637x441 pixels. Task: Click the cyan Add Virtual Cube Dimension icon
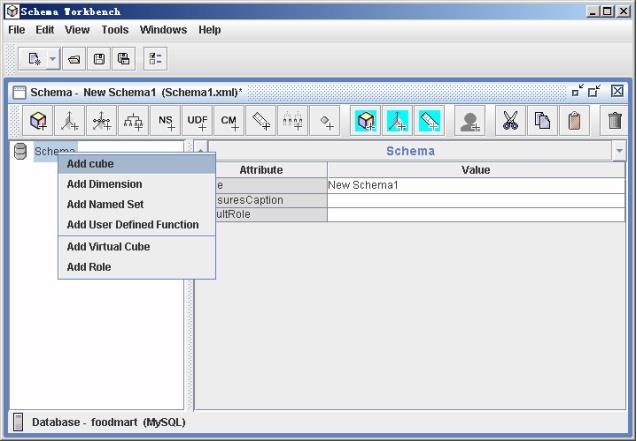[x=397, y=121]
